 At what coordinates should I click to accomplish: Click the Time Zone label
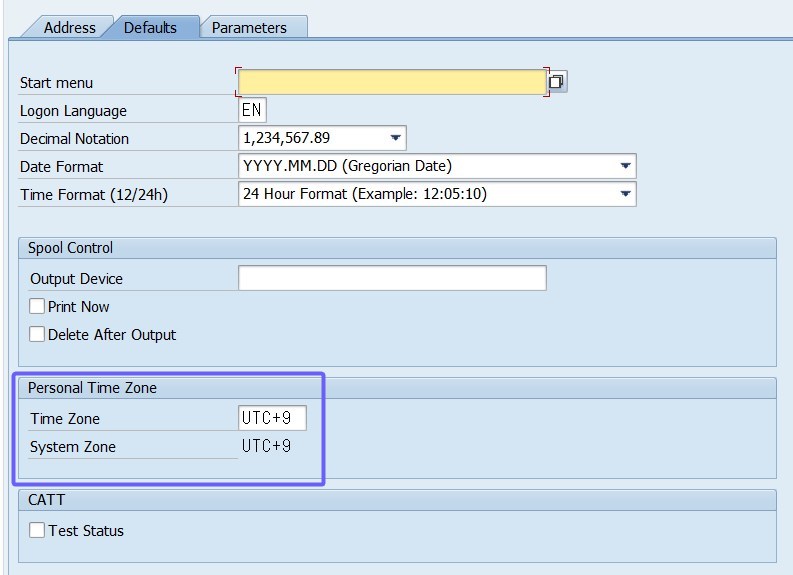(x=65, y=419)
